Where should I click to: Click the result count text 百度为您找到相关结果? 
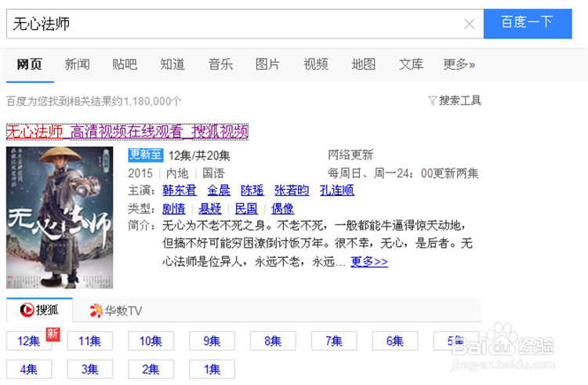tap(94, 101)
